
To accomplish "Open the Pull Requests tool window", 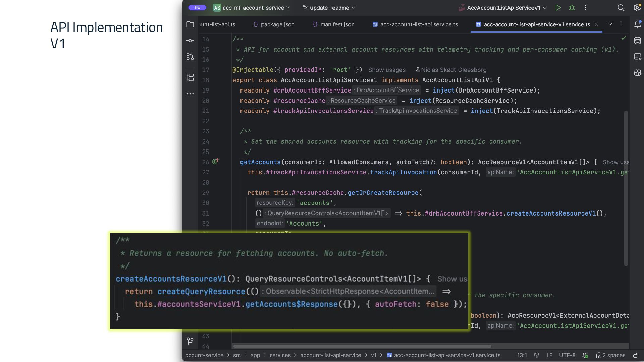I will pos(190,57).
